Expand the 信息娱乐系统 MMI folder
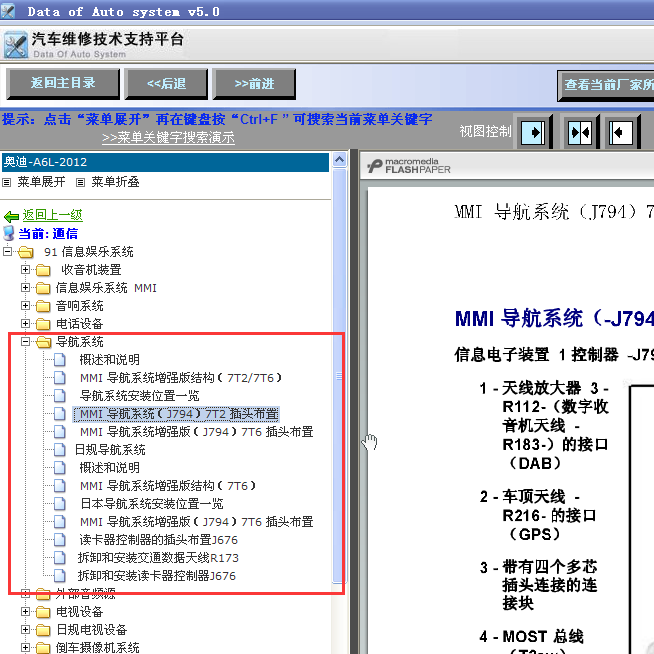Image resolution: width=654 pixels, height=654 pixels. tap(25, 288)
